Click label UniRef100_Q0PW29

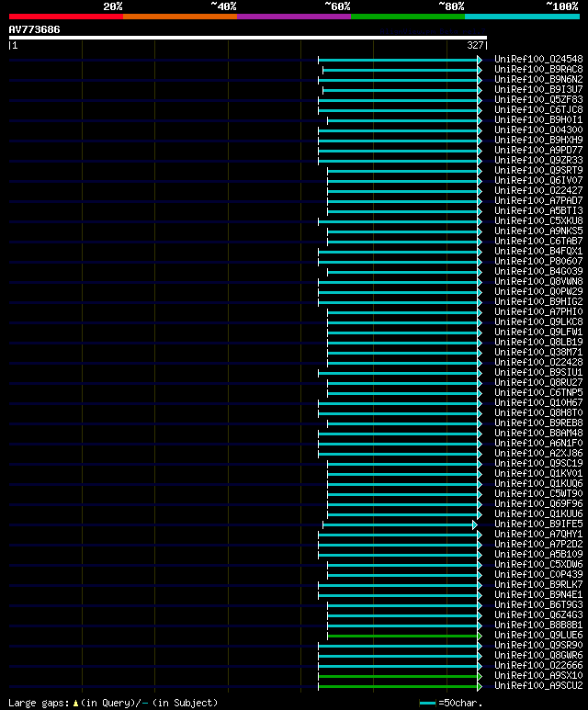pyautogui.click(x=538, y=291)
